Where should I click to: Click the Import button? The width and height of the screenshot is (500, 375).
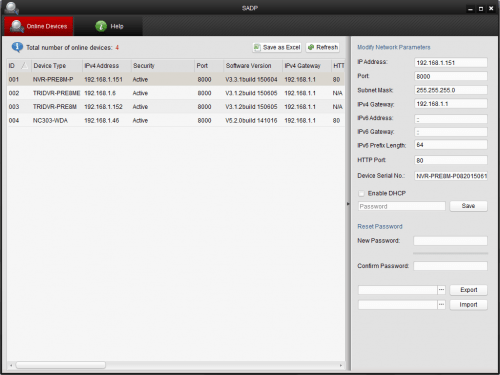tap(468, 305)
